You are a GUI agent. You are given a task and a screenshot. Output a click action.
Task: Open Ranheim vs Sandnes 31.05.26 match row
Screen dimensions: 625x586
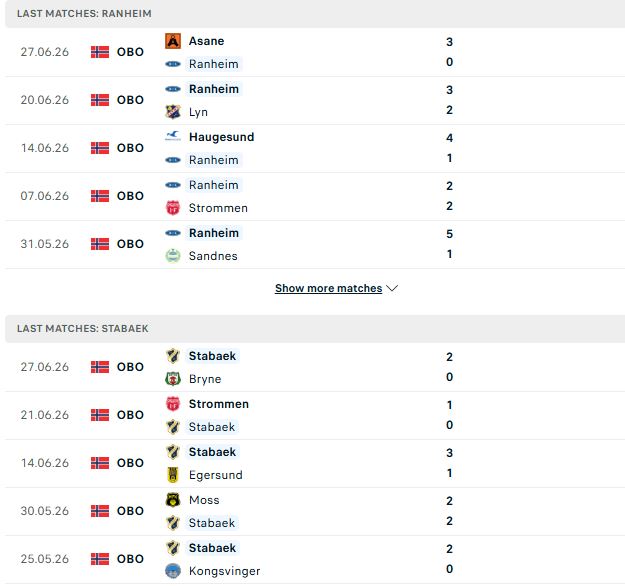pyautogui.click(x=315, y=244)
